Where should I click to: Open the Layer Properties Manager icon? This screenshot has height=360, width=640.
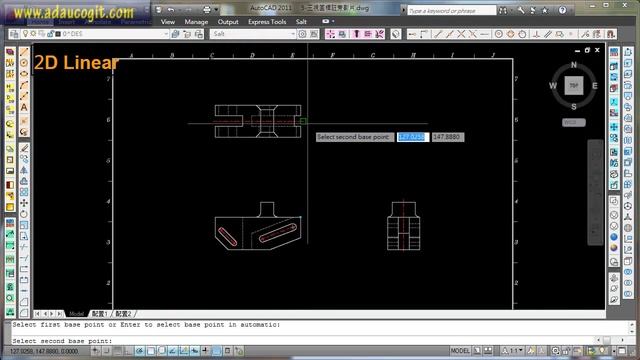[14, 34]
